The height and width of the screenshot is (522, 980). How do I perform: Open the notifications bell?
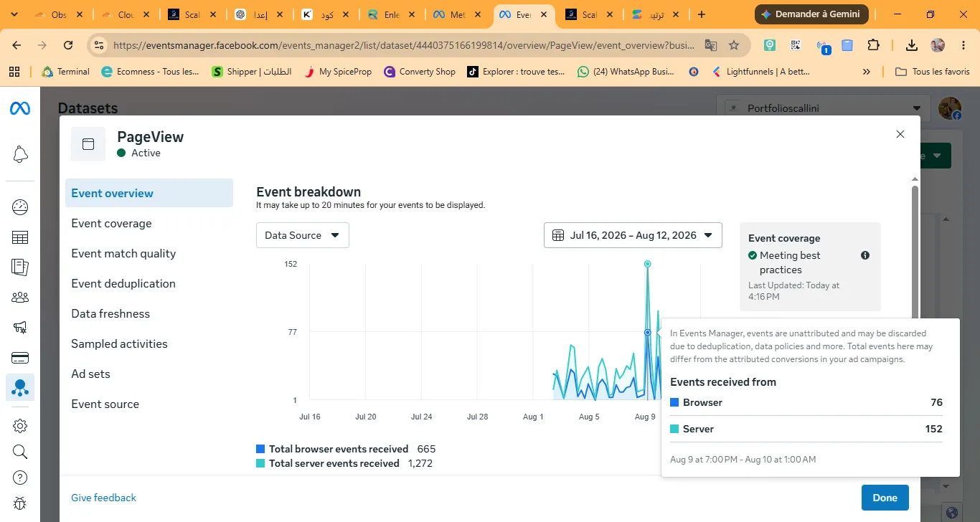[x=20, y=153]
